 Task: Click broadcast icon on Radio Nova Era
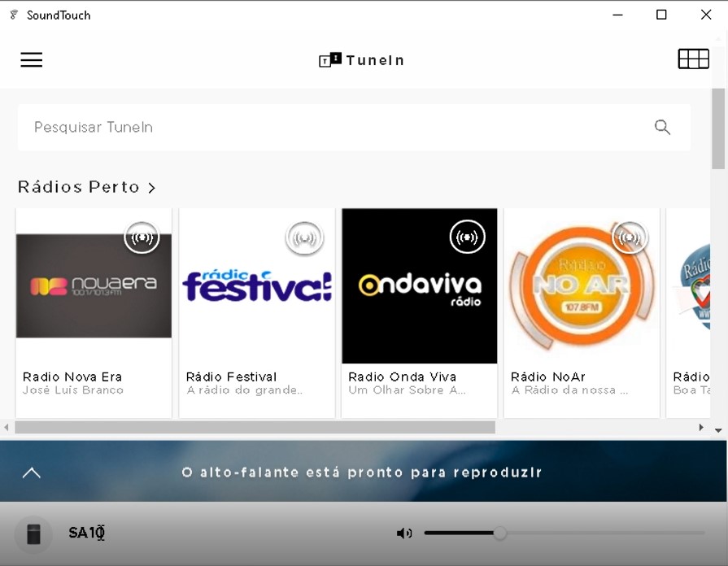(142, 237)
